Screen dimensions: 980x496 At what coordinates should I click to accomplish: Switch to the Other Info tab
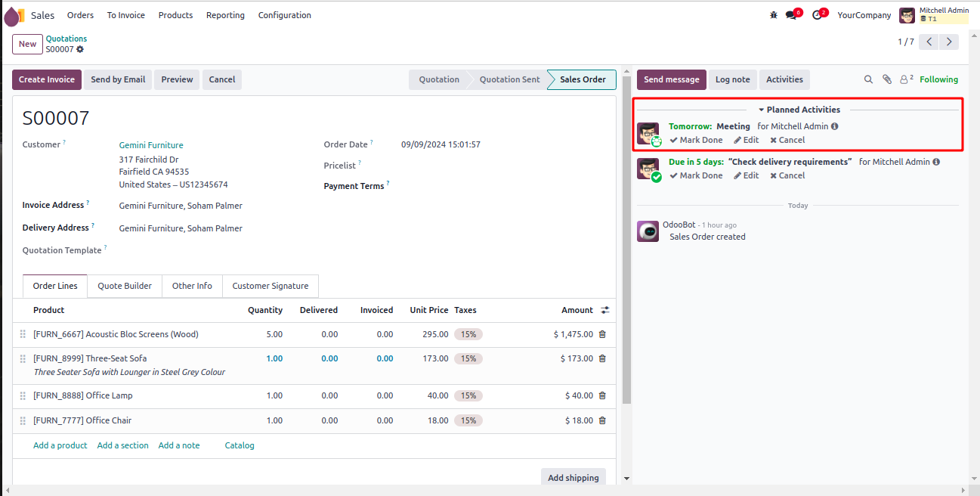pyautogui.click(x=192, y=286)
